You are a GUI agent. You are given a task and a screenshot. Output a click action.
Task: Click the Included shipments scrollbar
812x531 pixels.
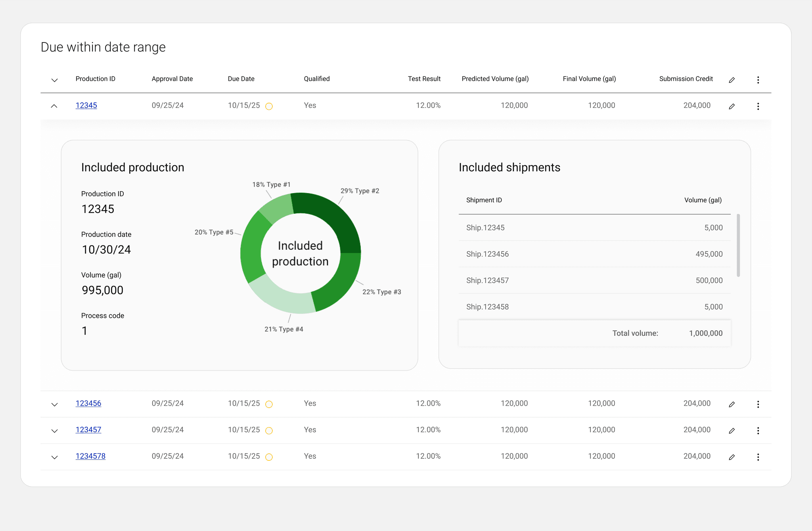click(738, 246)
